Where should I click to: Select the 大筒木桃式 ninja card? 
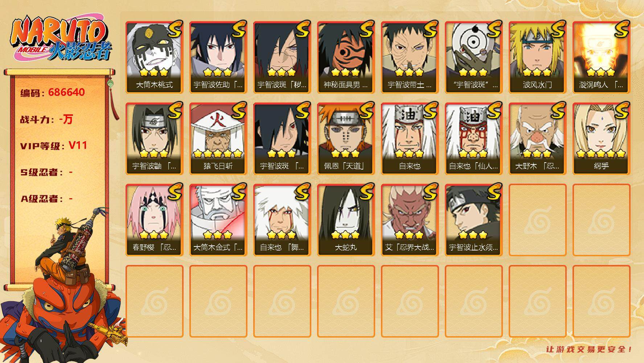point(154,57)
